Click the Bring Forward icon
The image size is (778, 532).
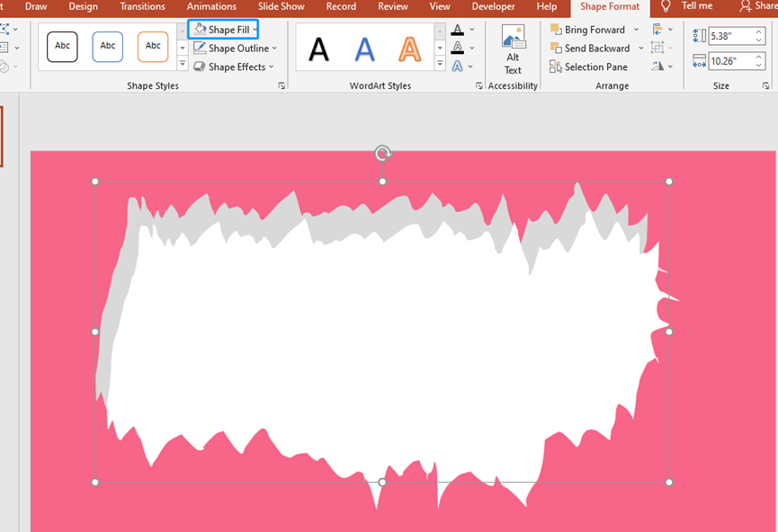tap(556, 30)
